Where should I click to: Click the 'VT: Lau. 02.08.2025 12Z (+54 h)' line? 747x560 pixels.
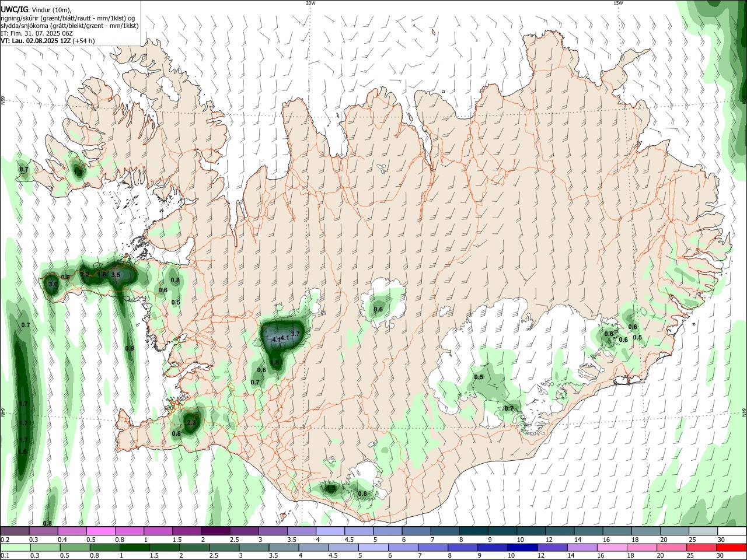coord(48,41)
